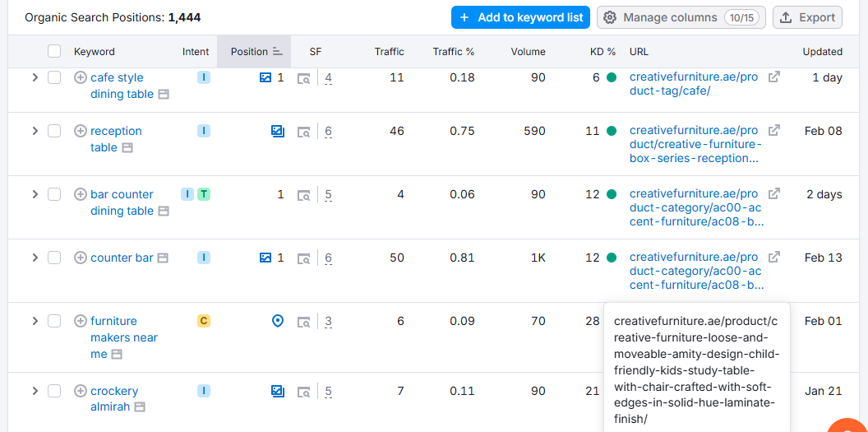Click SERP view icon in counter bar SF column
This screenshot has height=432, width=868.
point(303,258)
